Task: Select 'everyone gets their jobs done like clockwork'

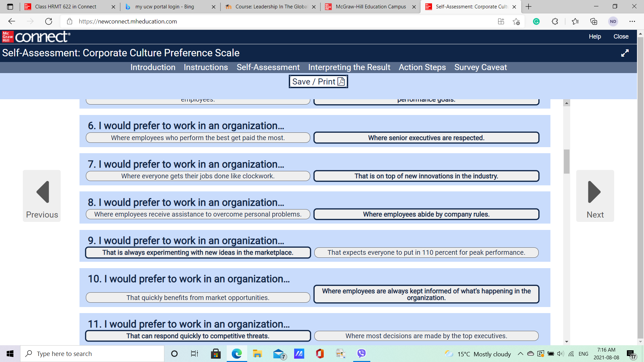Action: [x=198, y=176]
